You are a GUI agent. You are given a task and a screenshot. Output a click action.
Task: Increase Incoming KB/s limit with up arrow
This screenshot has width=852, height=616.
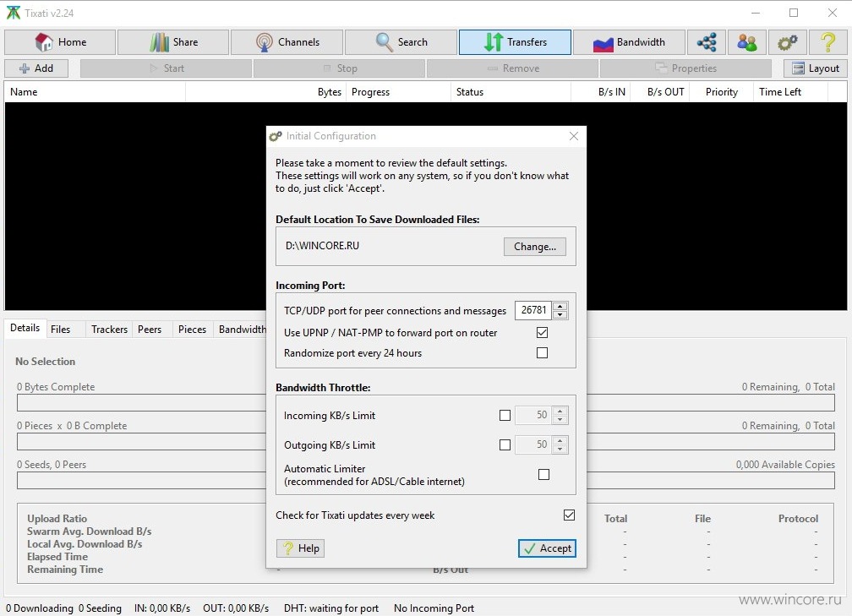(x=560, y=411)
